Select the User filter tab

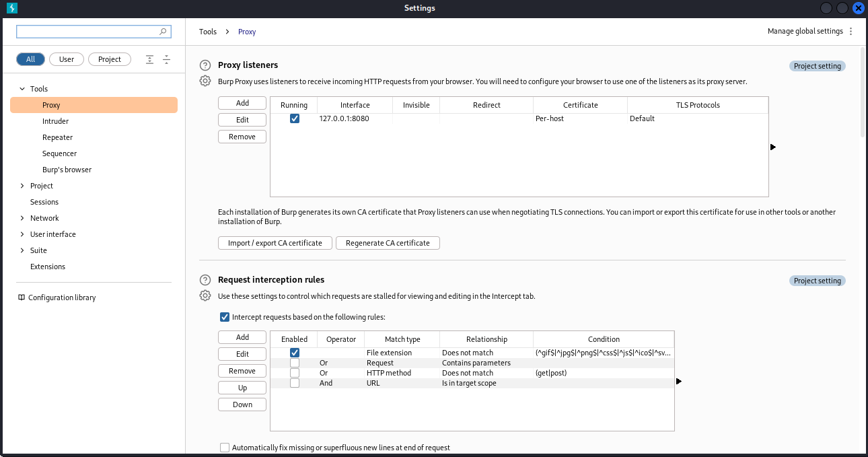pos(67,59)
